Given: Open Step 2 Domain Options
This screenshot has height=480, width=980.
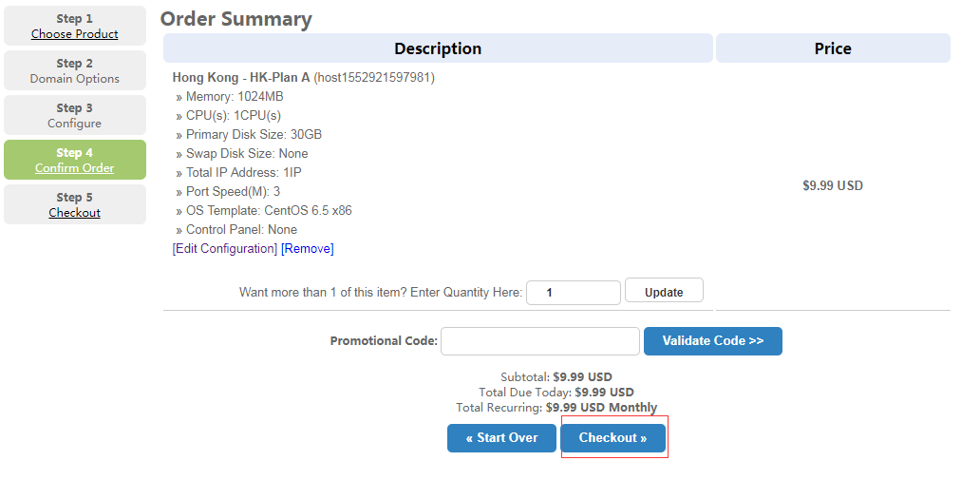Looking at the screenshot, I should [x=74, y=71].
